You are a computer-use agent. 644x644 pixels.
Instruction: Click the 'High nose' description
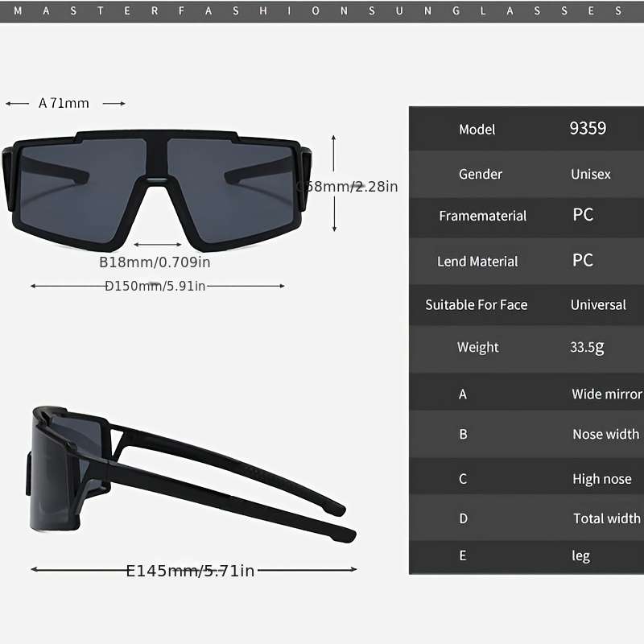[x=602, y=479]
